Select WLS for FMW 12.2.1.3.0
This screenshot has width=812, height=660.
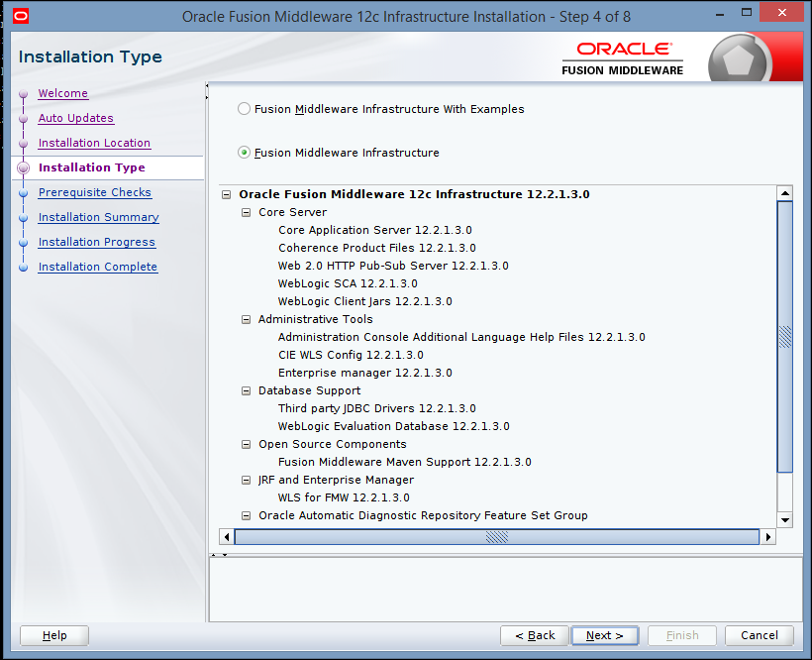coord(344,497)
